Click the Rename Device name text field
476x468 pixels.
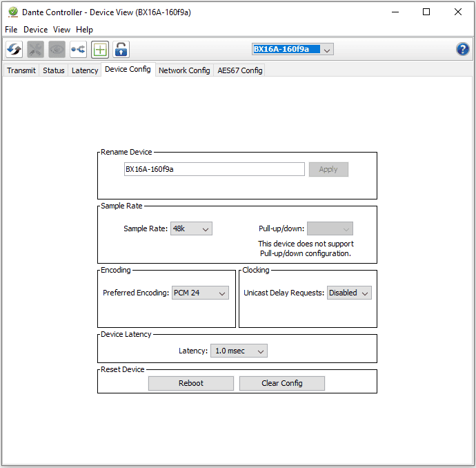coord(214,169)
